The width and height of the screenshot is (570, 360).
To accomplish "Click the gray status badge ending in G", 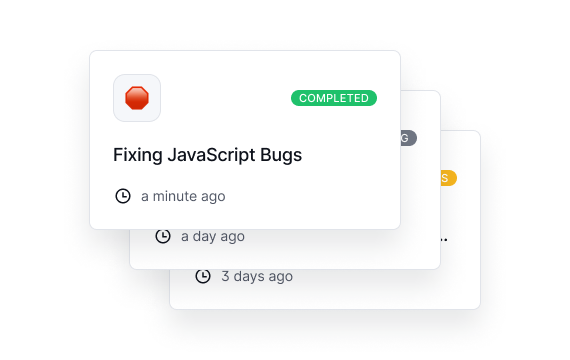I will tap(409, 138).
